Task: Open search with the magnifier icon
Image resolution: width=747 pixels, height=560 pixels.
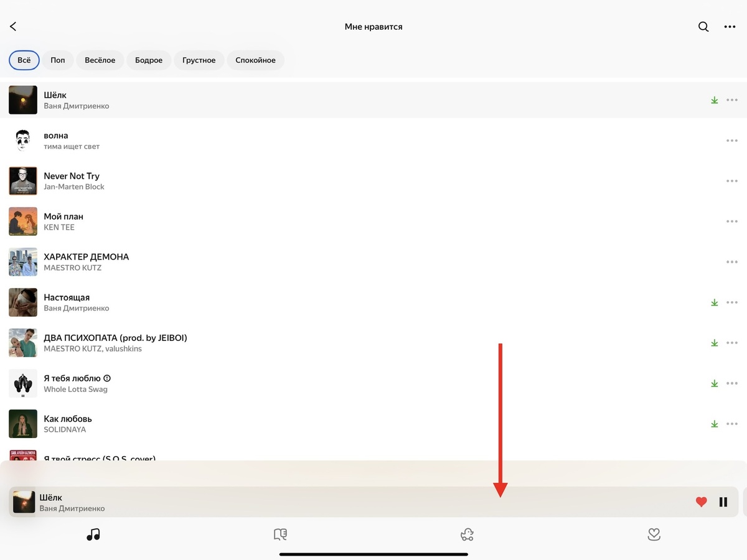Action: [703, 27]
